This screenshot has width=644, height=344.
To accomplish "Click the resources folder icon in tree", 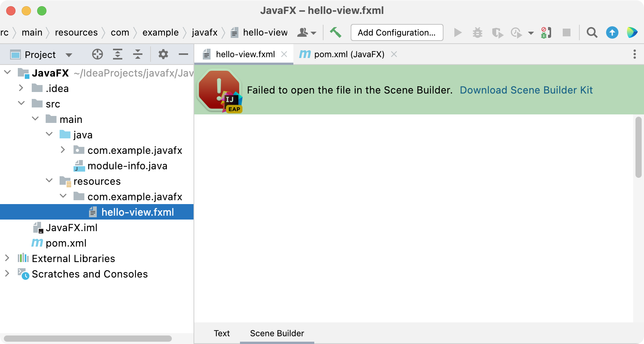I will coord(65,181).
